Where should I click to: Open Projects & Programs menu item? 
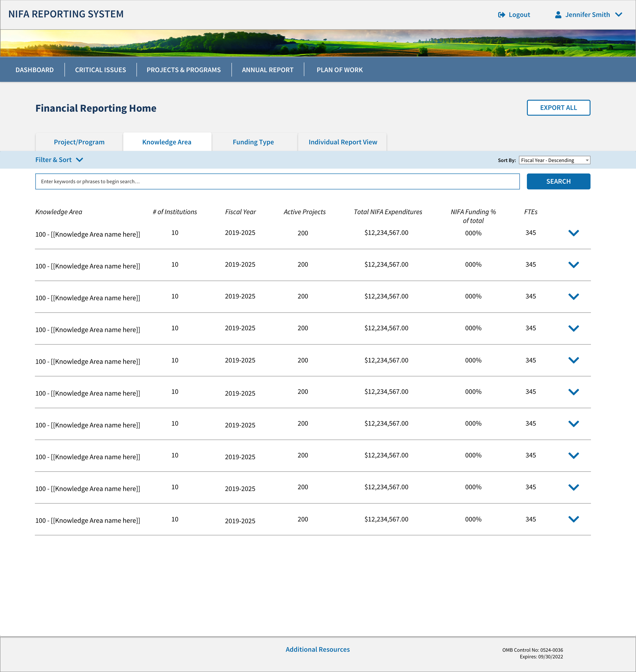(183, 70)
